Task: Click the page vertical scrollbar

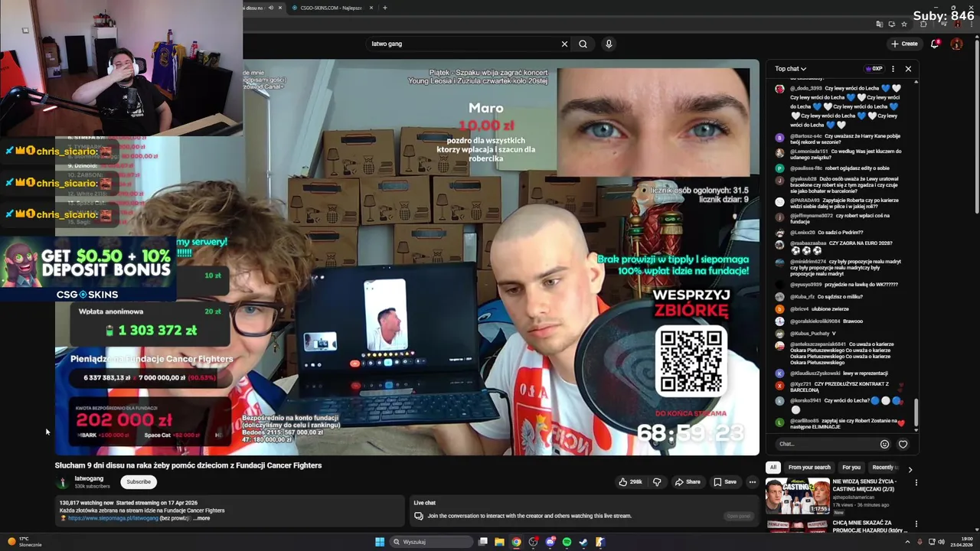Action: [976, 126]
